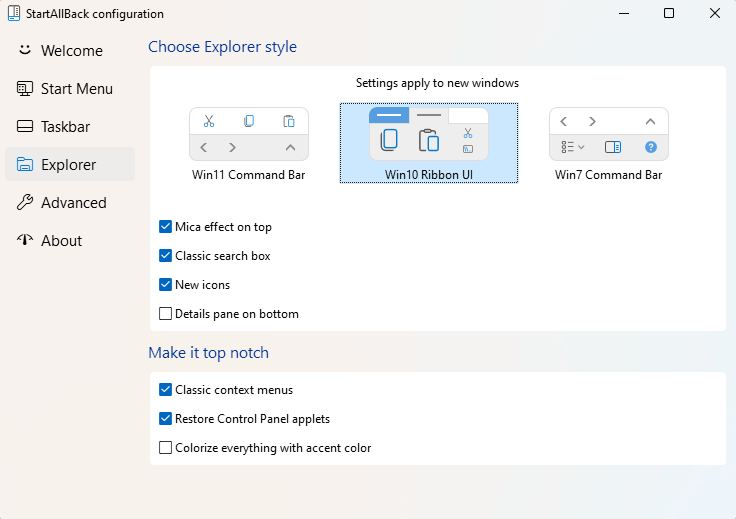Choose the Win10 Ribbon UI style

click(428, 142)
